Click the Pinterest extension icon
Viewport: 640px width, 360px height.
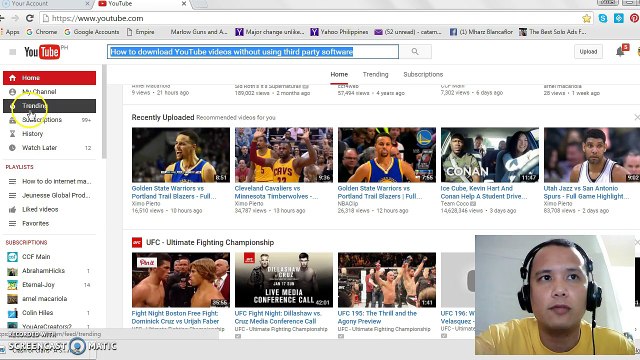[x=634, y=18]
